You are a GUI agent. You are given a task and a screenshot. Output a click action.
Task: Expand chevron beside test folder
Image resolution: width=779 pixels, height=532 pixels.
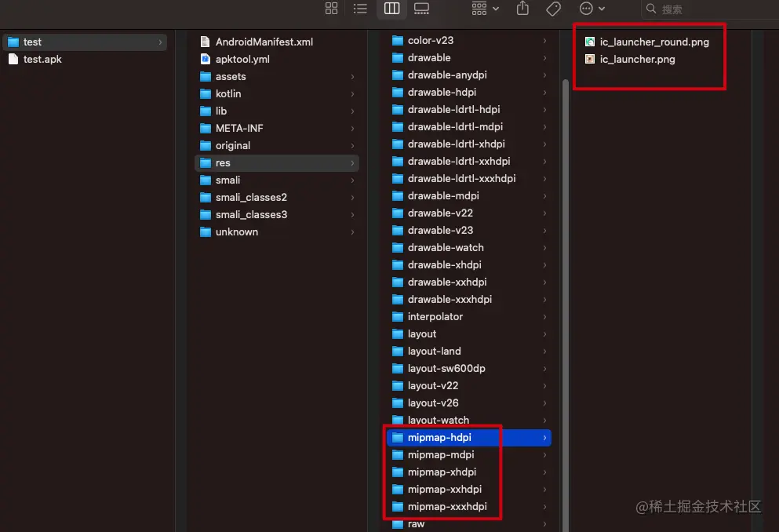tap(160, 42)
